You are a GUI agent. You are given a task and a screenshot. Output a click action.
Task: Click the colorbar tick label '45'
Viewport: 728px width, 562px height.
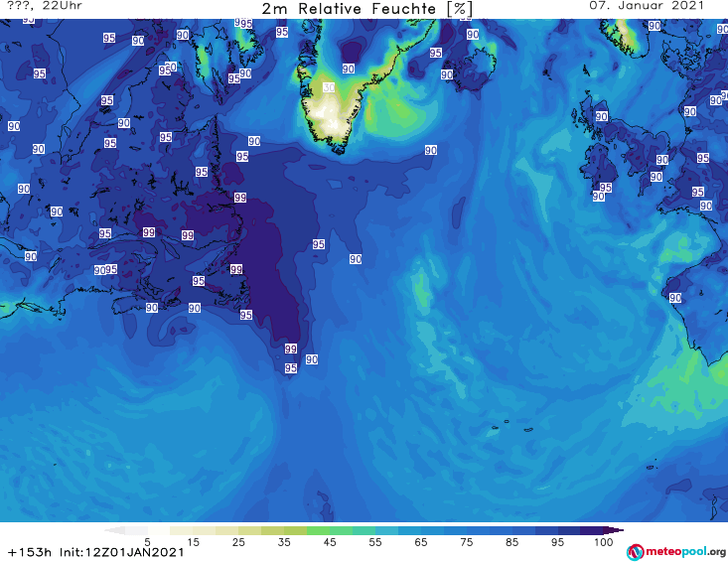tap(330, 542)
